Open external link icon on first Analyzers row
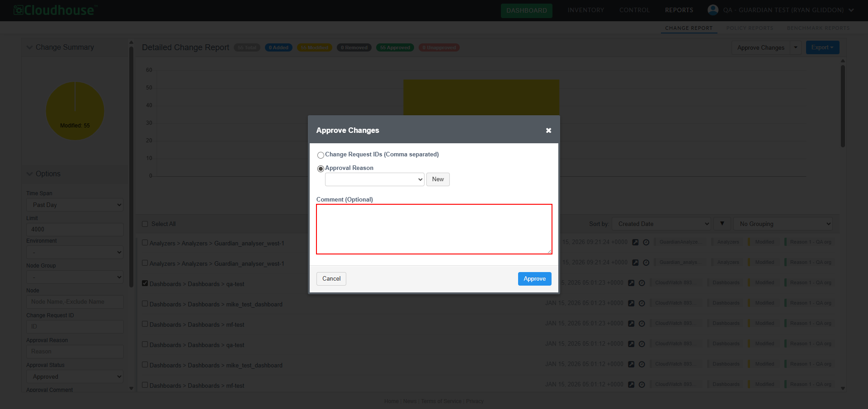Viewport: 868px width, 409px height. pyautogui.click(x=635, y=242)
